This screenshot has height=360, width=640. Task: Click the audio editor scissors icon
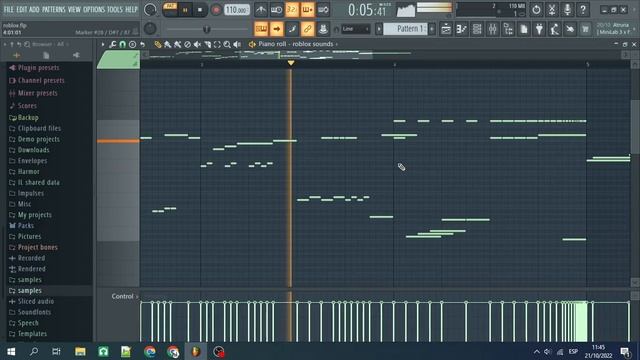(552, 9)
